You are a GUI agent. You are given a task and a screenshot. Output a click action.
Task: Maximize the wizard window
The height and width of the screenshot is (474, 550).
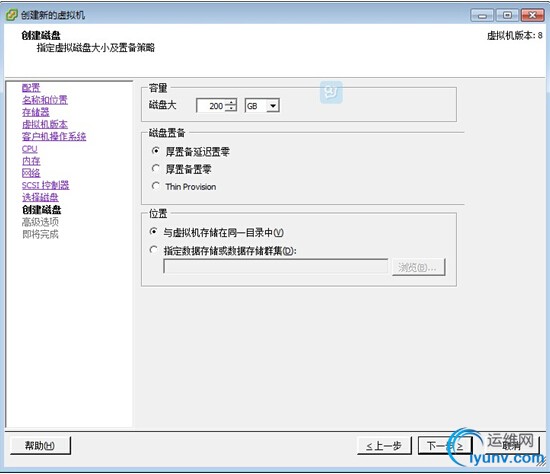(507, 15)
